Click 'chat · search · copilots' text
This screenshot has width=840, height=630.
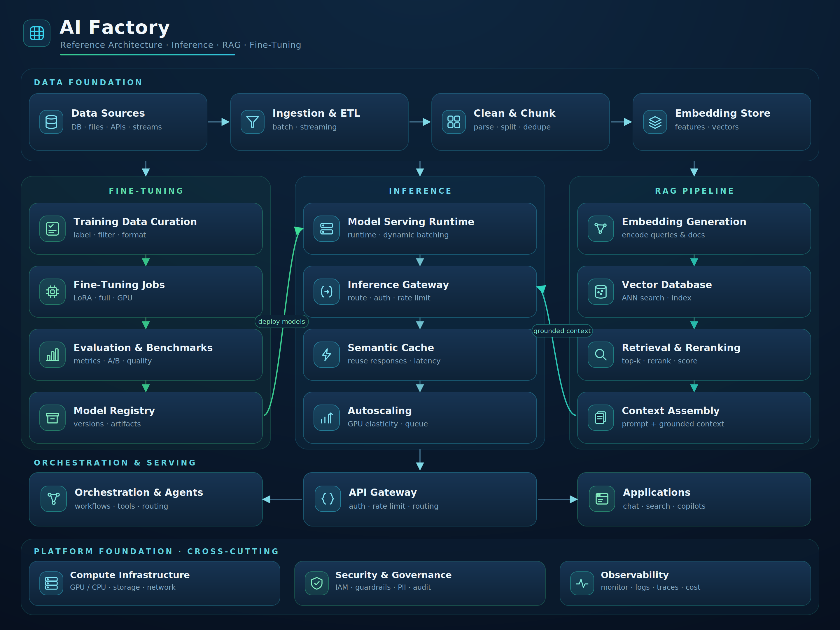(664, 506)
